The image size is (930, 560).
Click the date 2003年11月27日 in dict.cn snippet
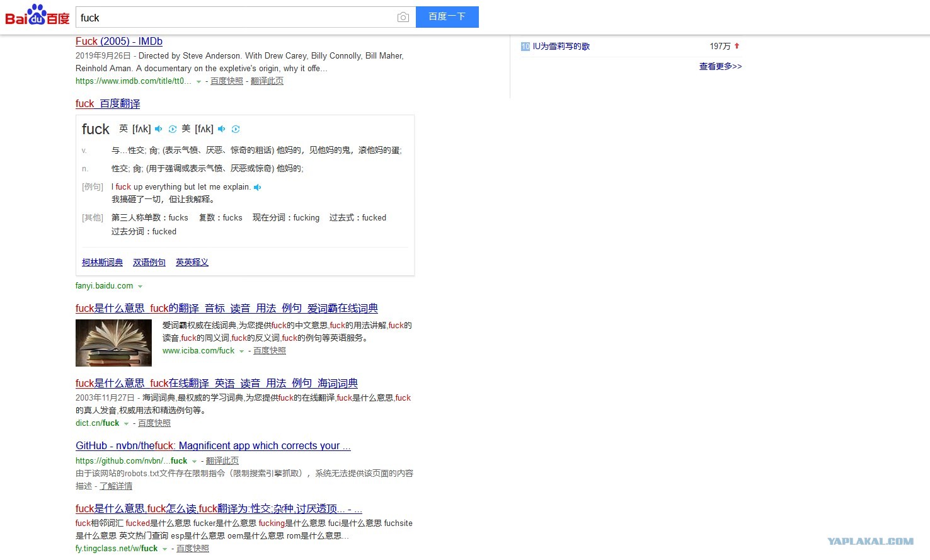tap(105, 398)
